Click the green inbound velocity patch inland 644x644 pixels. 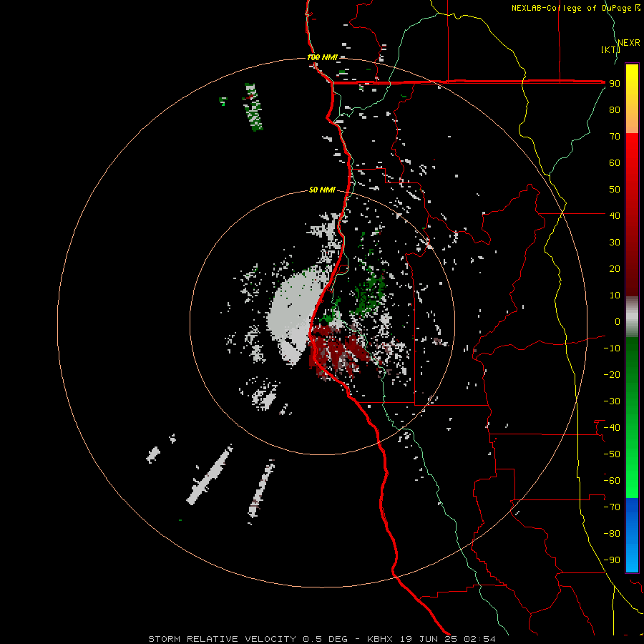pyautogui.click(x=370, y=293)
